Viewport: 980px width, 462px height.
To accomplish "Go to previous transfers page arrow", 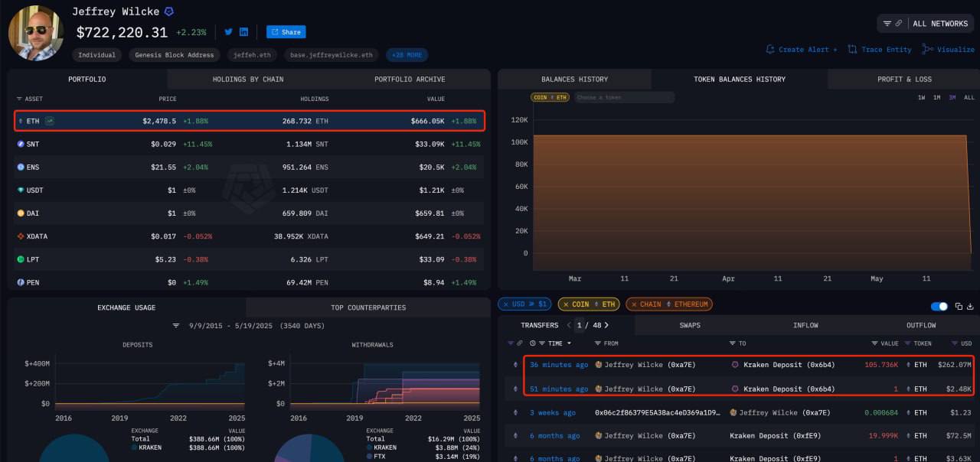I will click(x=570, y=325).
